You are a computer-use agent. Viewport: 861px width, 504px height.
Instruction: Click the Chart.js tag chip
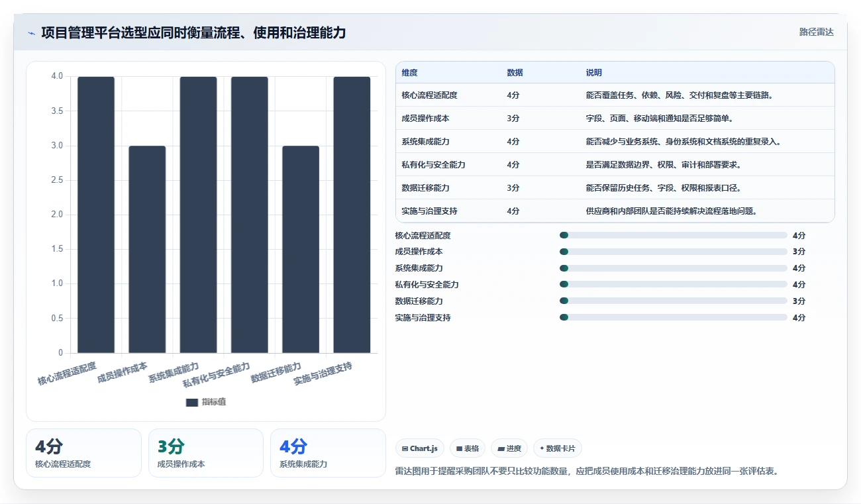pyautogui.click(x=420, y=448)
